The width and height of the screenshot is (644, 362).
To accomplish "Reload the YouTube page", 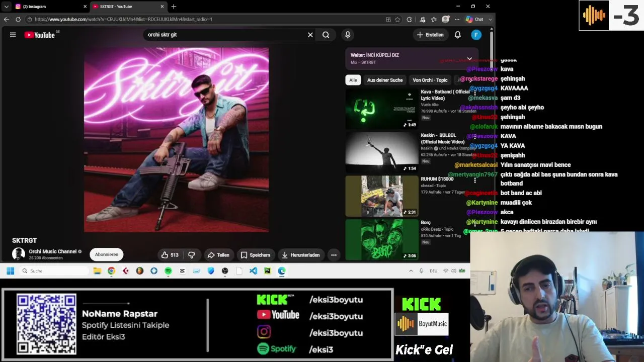I will point(18,19).
